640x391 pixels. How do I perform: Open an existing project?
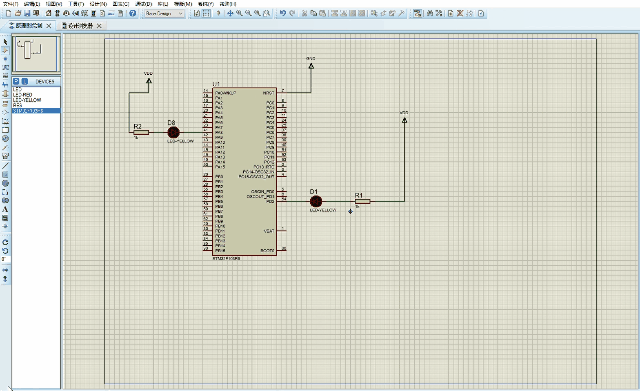(18, 13)
